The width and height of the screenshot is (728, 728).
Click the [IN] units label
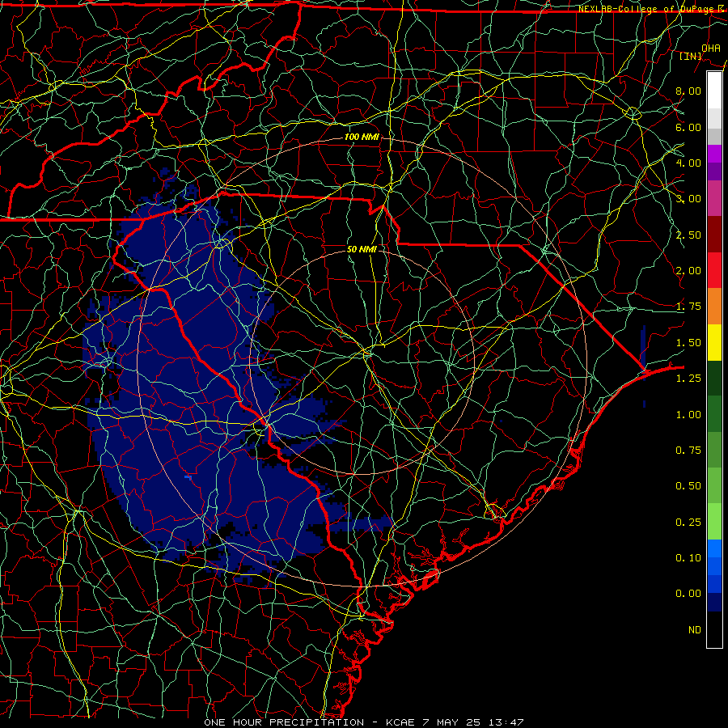(691, 56)
